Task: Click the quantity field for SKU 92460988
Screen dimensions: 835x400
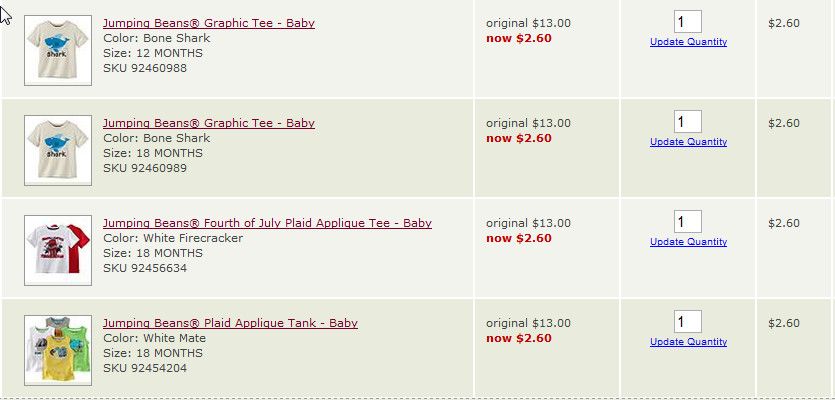Action: [x=687, y=22]
